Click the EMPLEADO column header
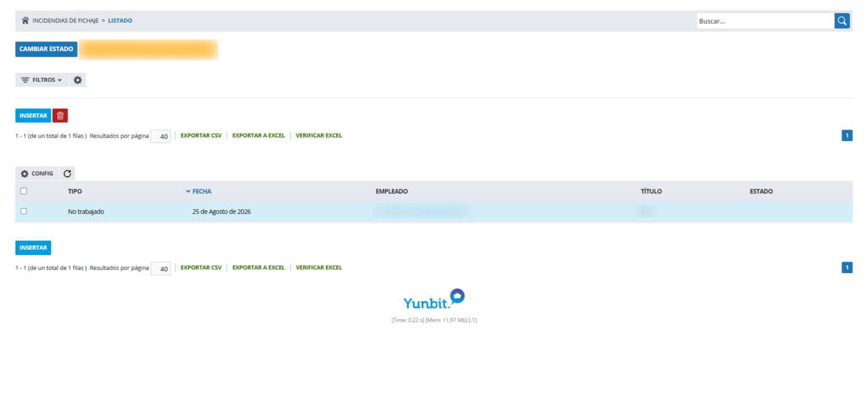The height and width of the screenshot is (393, 868). (391, 192)
